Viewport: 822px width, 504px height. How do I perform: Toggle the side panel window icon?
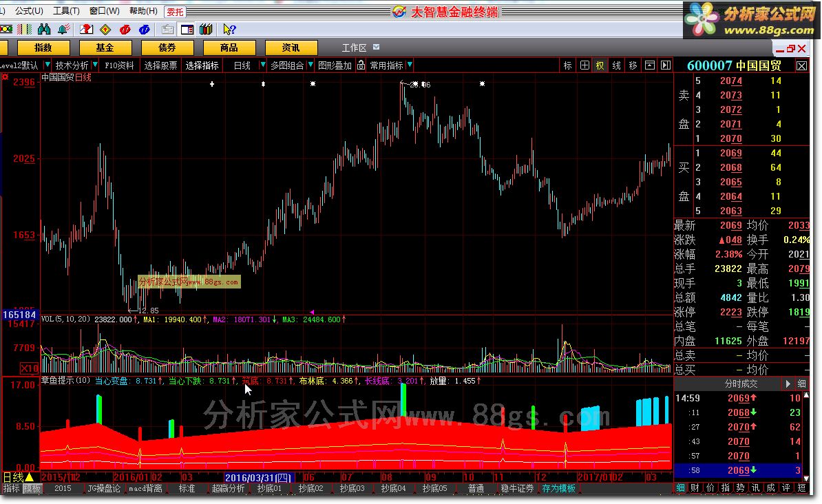(187, 30)
